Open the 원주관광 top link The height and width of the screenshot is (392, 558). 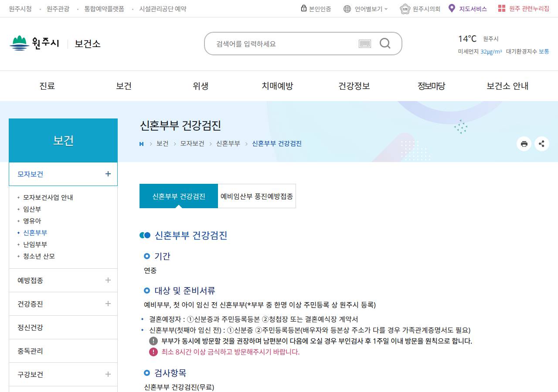click(x=58, y=9)
